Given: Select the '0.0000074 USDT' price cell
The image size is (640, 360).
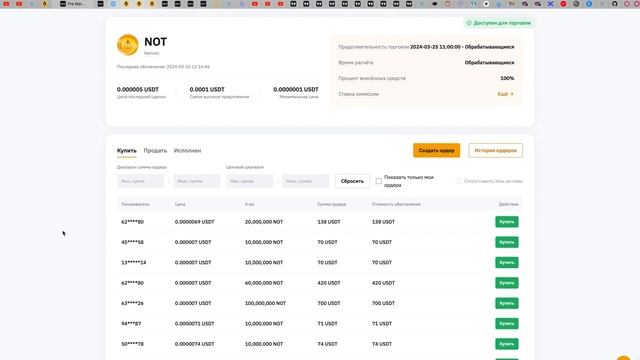Looking at the screenshot, I should point(194,344).
